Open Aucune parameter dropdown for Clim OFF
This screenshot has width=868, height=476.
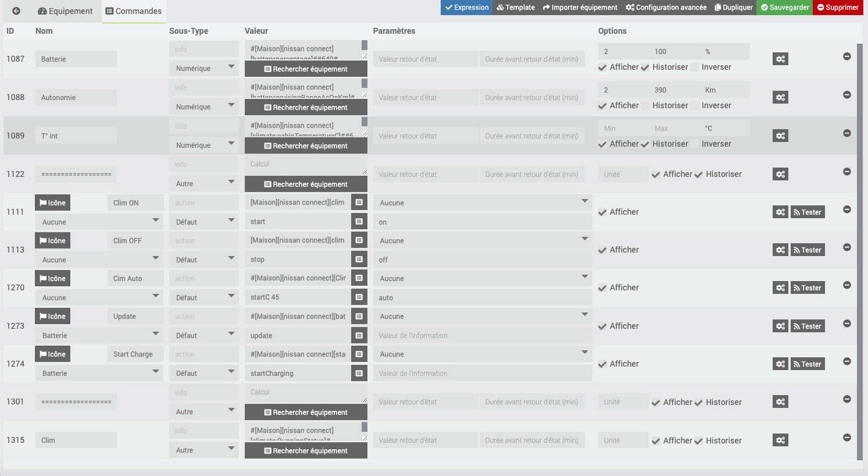click(483, 241)
